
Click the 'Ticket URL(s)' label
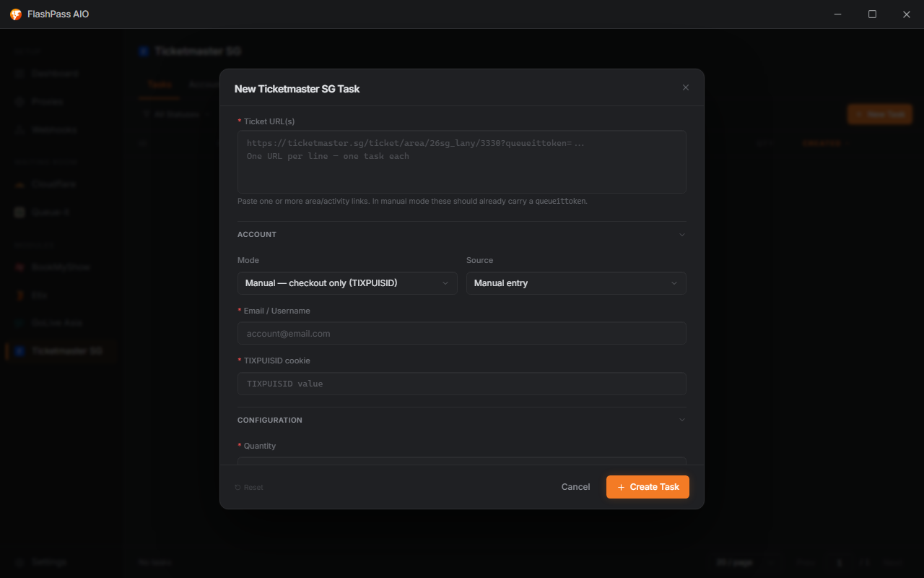pyautogui.click(x=269, y=121)
